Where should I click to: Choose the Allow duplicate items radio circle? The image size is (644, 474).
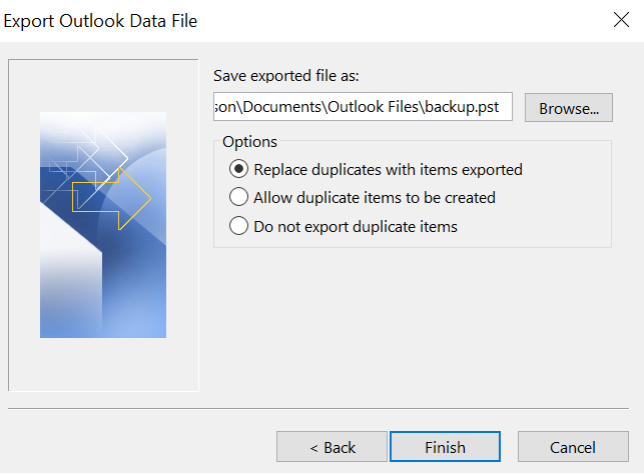pos(239,197)
